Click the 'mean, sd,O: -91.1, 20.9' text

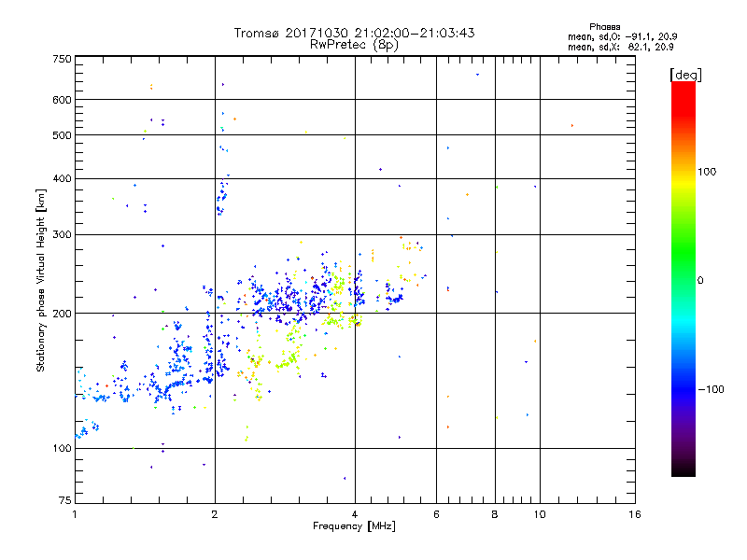click(x=622, y=36)
